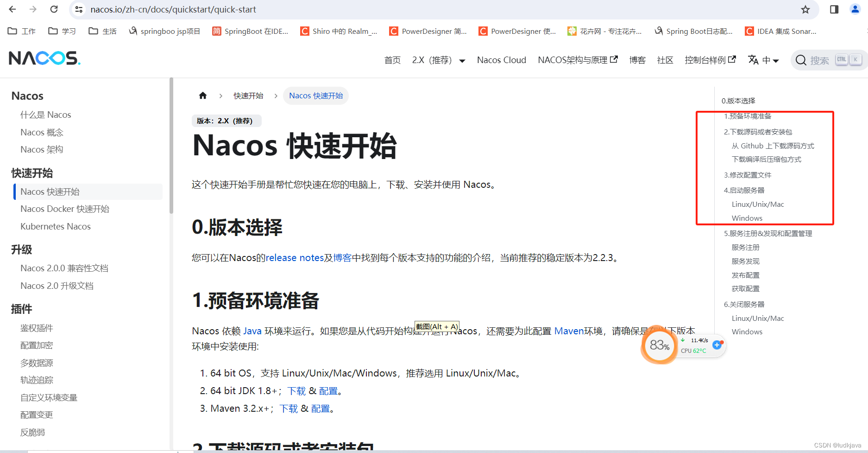Screen dimensions: 868x453
Task: Open the browser side panel icon
Action: [x=834, y=9]
